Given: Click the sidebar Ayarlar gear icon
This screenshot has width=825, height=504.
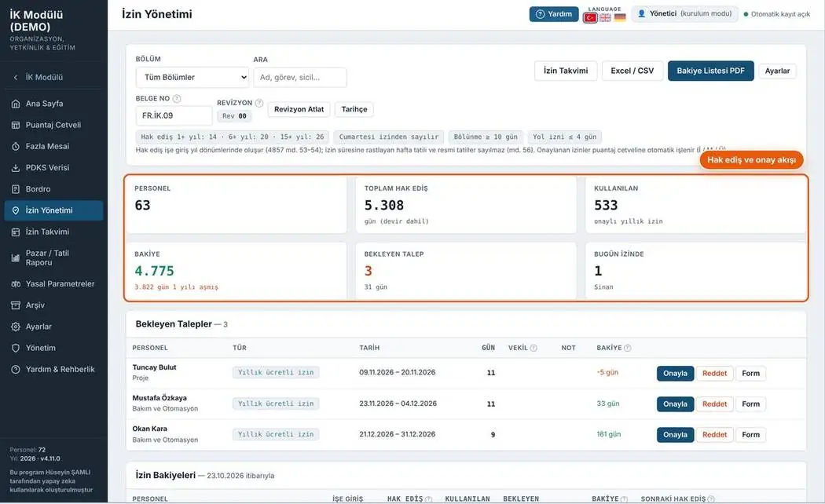Looking at the screenshot, I should [16, 327].
